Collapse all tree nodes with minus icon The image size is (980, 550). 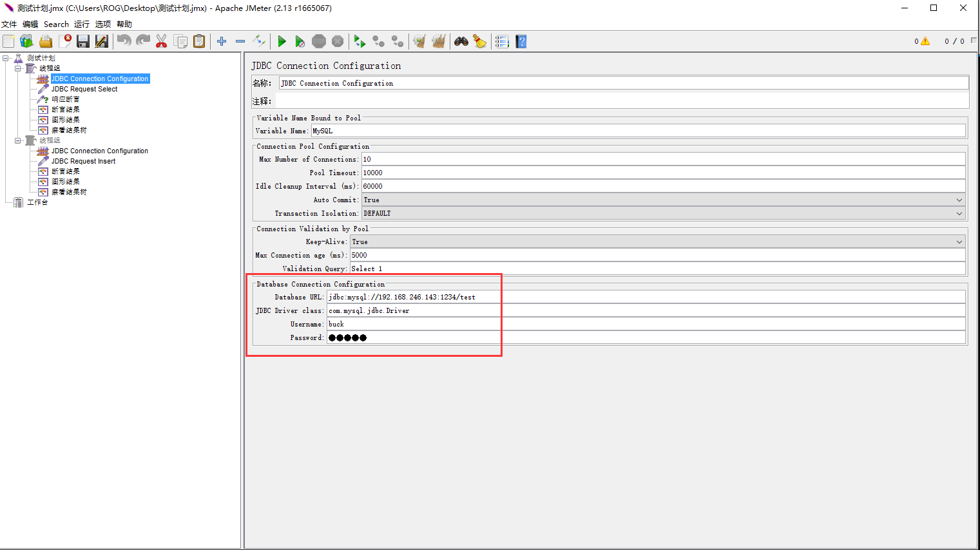click(240, 41)
